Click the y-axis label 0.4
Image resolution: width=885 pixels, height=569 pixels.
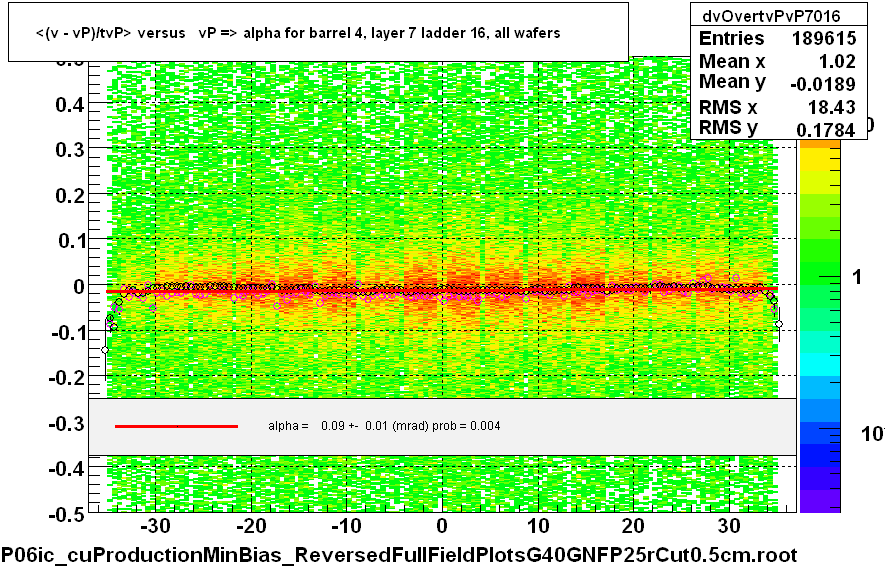pos(69,104)
